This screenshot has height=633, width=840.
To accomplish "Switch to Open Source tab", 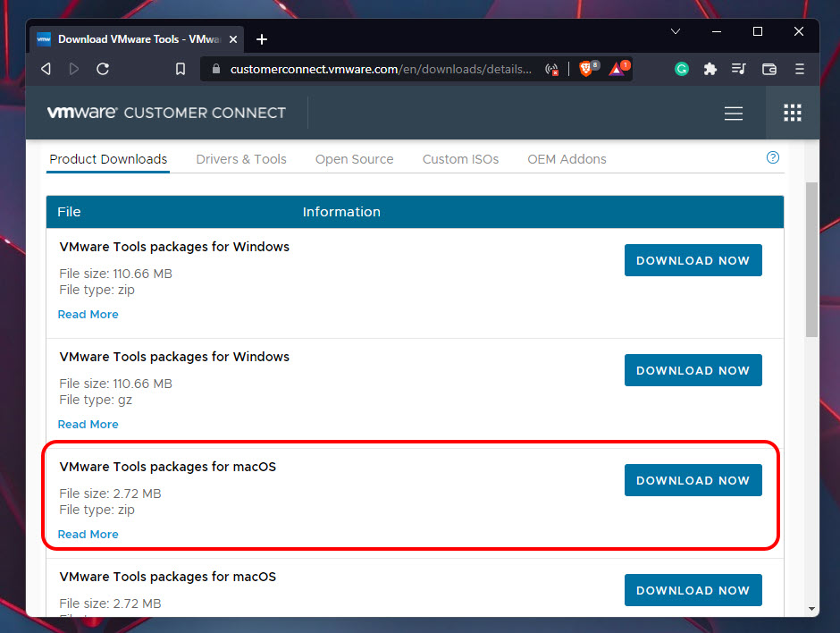I will (x=354, y=159).
